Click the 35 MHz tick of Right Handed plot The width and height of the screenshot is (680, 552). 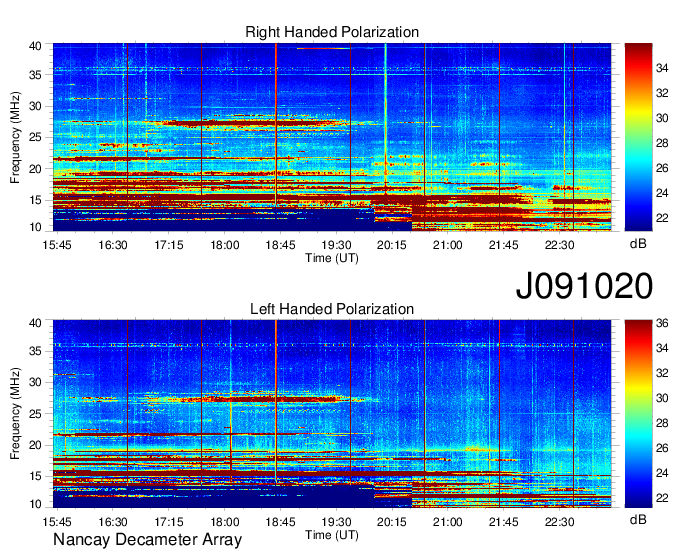click(35, 75)
